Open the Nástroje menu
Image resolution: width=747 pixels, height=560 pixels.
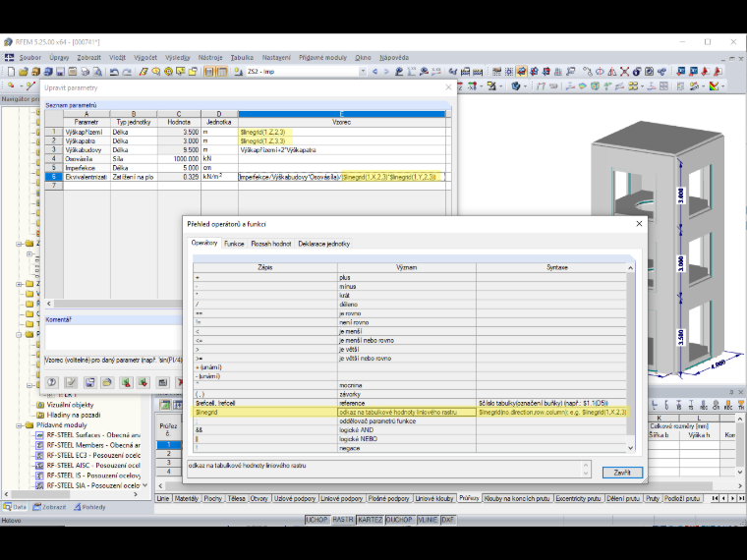click(210, 58)
